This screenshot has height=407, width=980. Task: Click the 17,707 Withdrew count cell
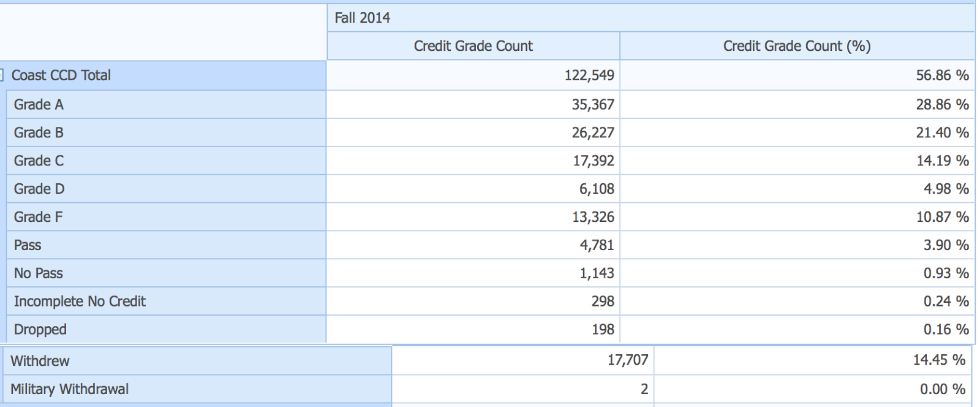click(x=522, y=360)
